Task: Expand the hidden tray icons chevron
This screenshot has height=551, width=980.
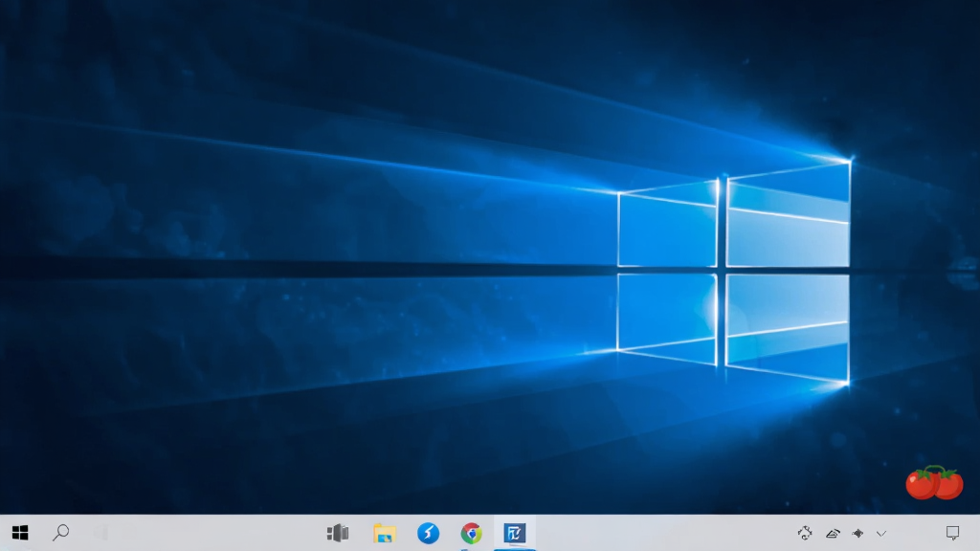Action: [881, 534]
